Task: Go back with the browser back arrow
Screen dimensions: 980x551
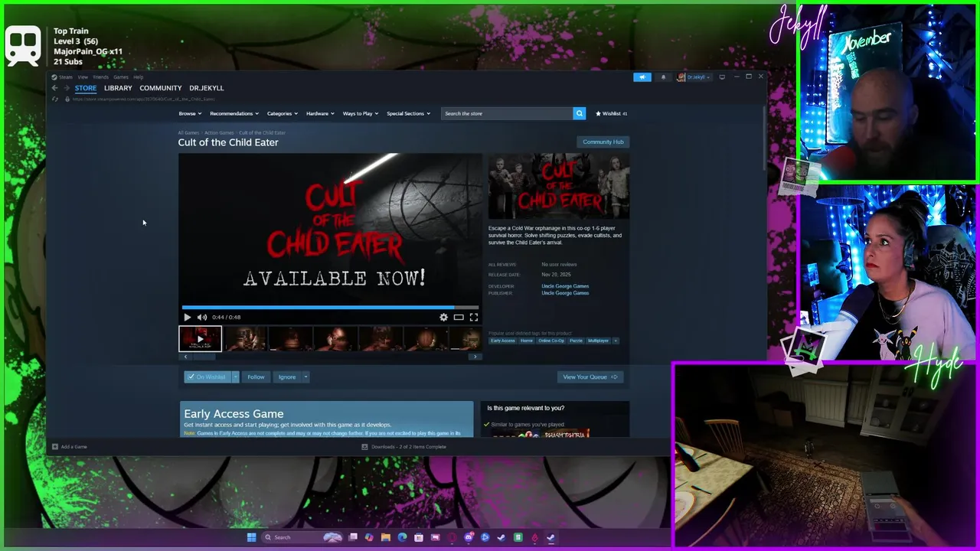Action: point(54,88)
